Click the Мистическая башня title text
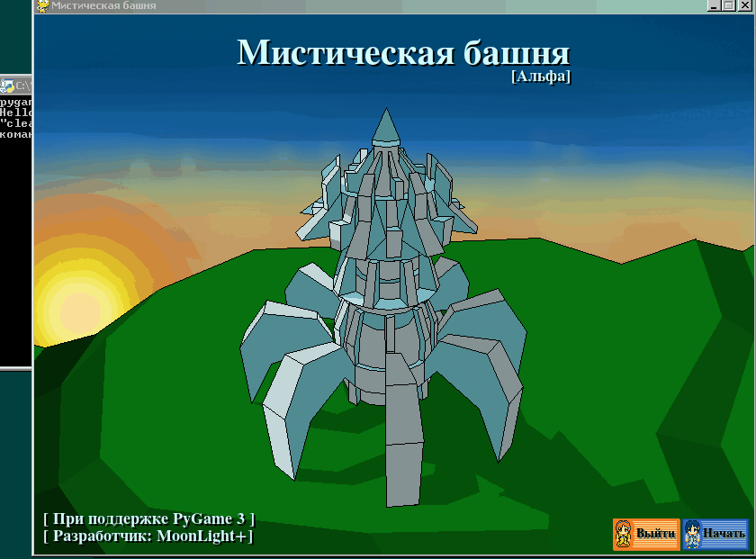 [x=403, y=52]
